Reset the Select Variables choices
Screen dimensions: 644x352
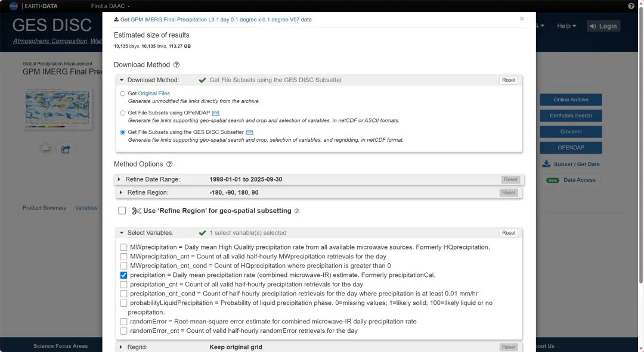coord(509,233)
